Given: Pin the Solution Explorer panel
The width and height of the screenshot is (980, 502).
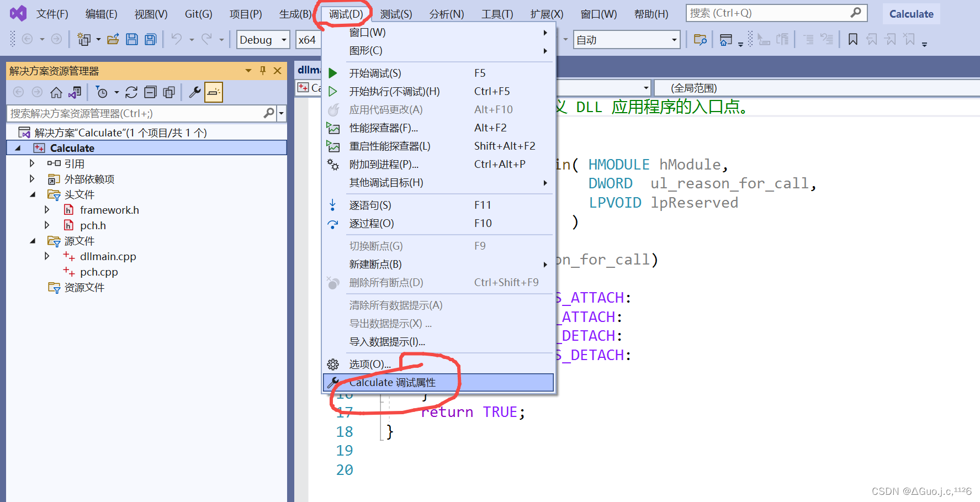Looking at the screenshot, I should (263, 71).
